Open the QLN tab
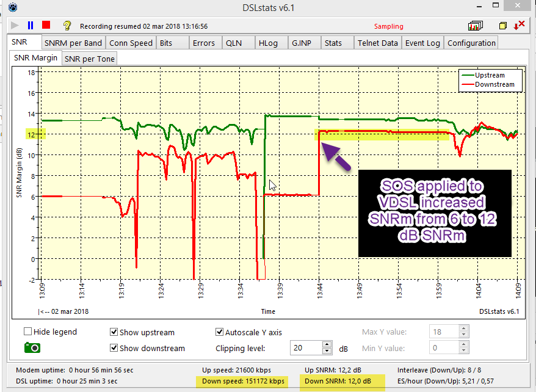 click(x=238, y=43)
